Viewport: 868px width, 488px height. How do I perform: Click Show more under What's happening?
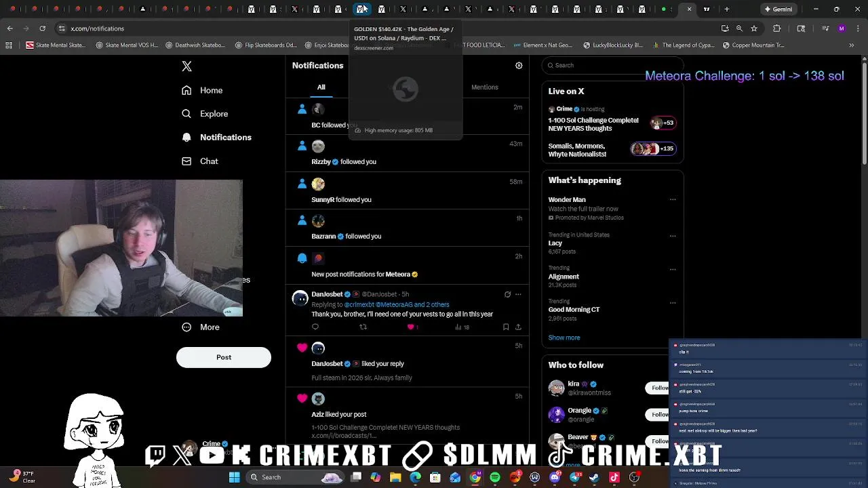tap(564, 338)
